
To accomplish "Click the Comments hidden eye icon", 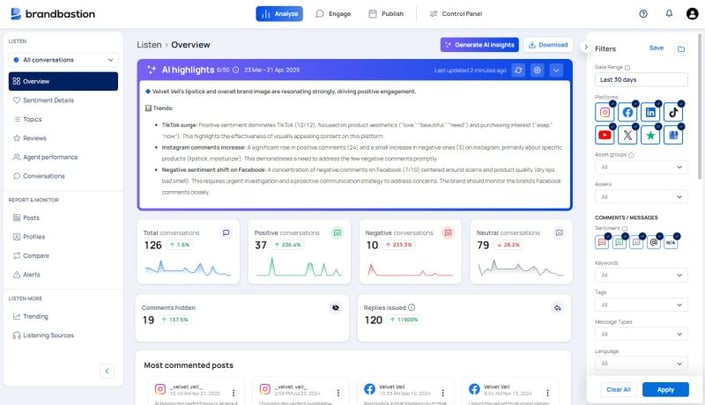I will [x=335, y=308].
